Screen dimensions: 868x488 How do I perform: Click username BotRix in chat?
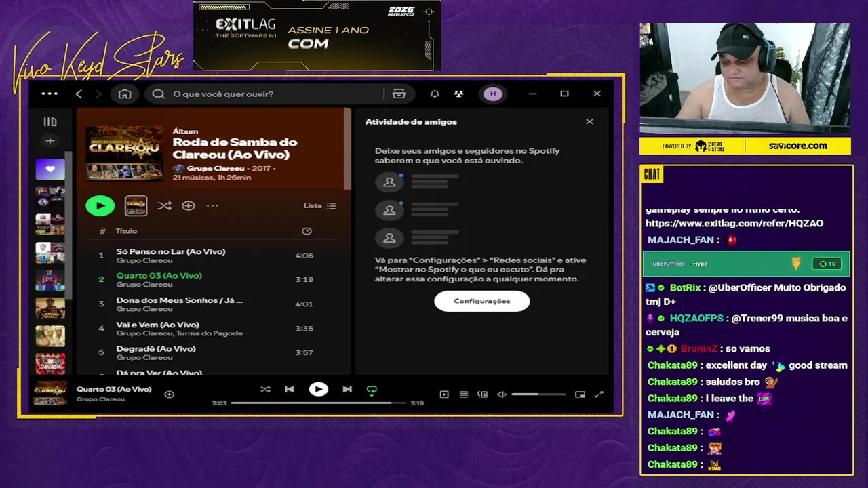[x=685, y=287]
